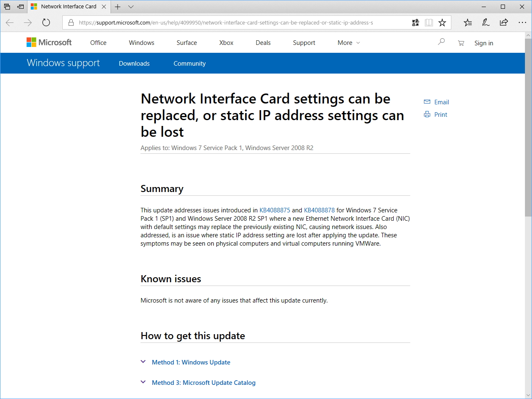Open the shopping cart icon
This screenshot has width=532, height=399.
coord(461,43)
